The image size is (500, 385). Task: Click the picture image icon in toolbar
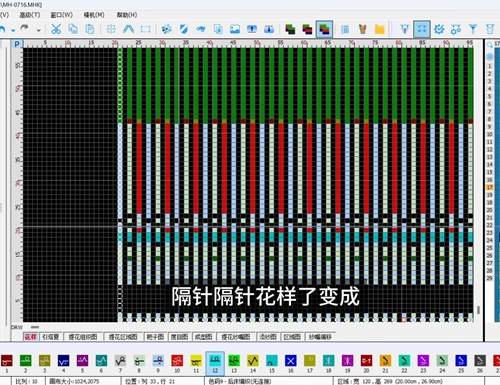click(x=235, y=29)
